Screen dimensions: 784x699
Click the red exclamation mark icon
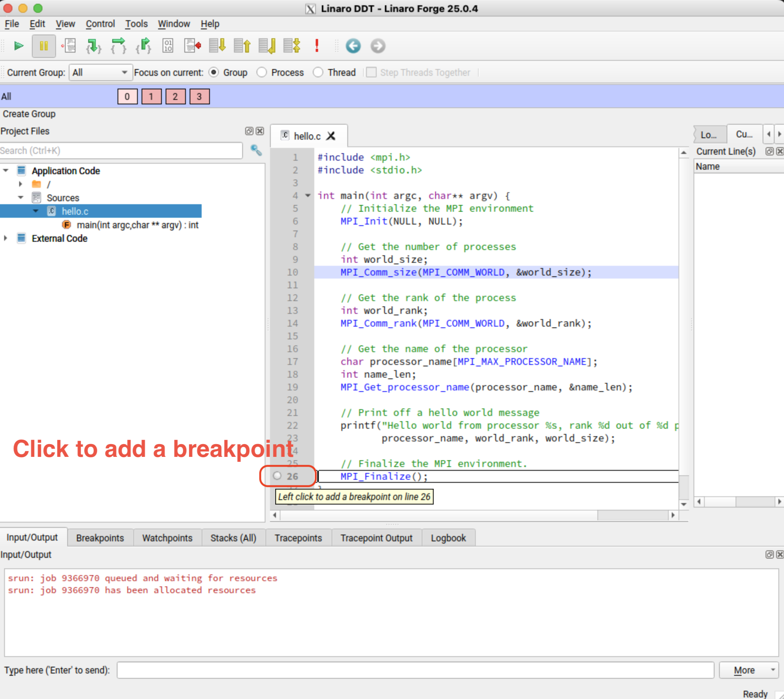tap(317, 46)
